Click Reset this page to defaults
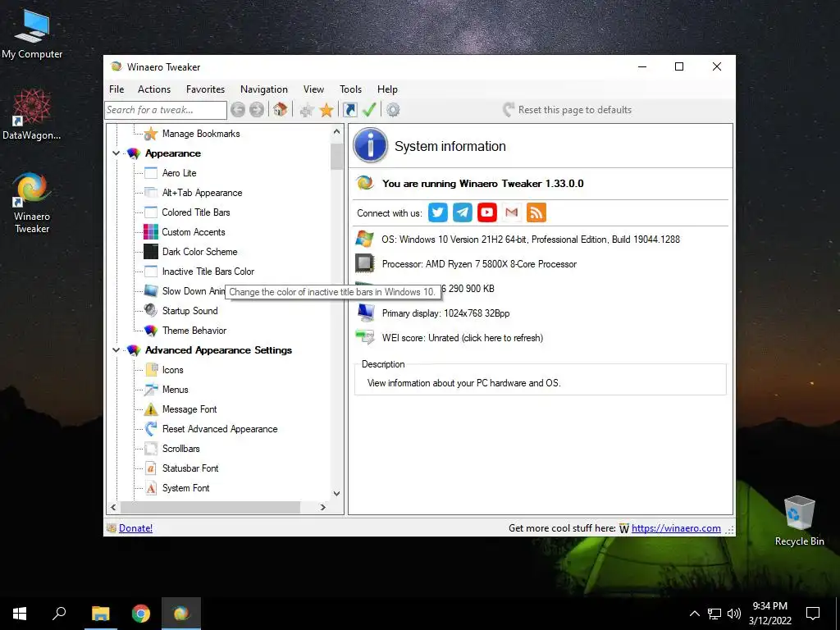 pos(567,110)
